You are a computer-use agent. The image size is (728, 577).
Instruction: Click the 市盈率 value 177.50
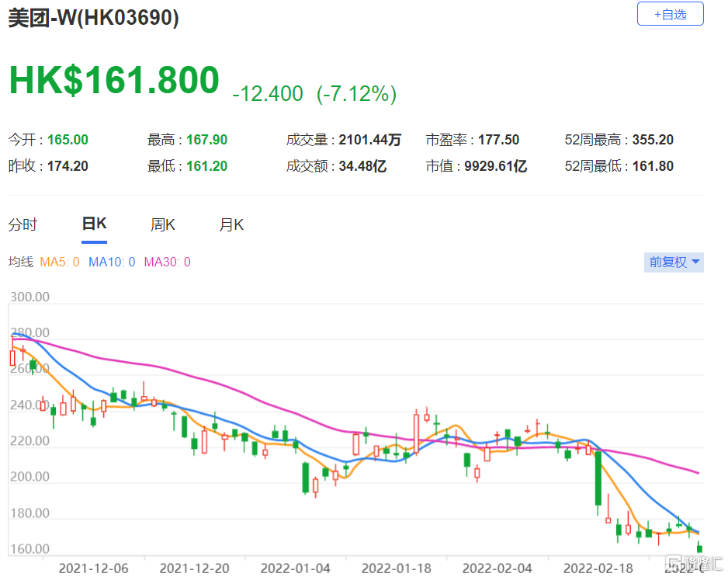point(498,140)
